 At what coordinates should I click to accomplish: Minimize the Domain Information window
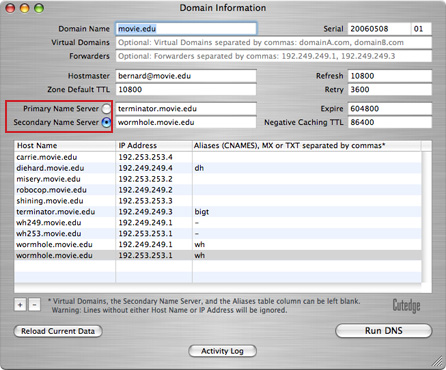pos(25,8)
